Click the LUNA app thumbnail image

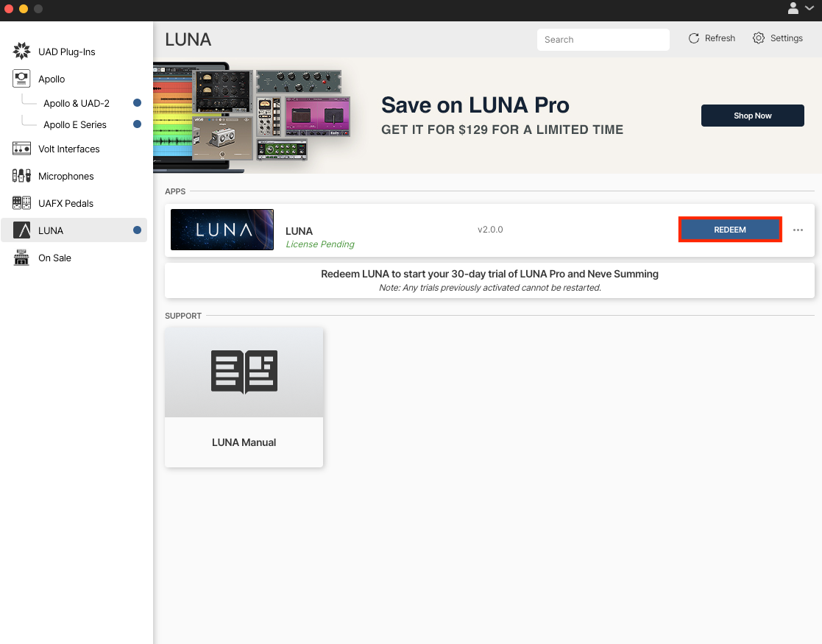tap(222, 230)
